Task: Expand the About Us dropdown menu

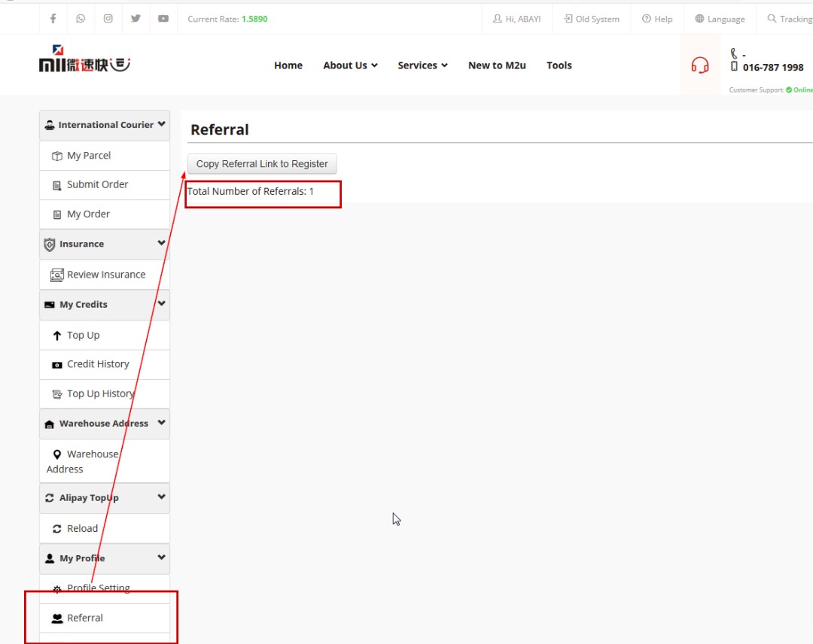Action: [x=350, y=65]
